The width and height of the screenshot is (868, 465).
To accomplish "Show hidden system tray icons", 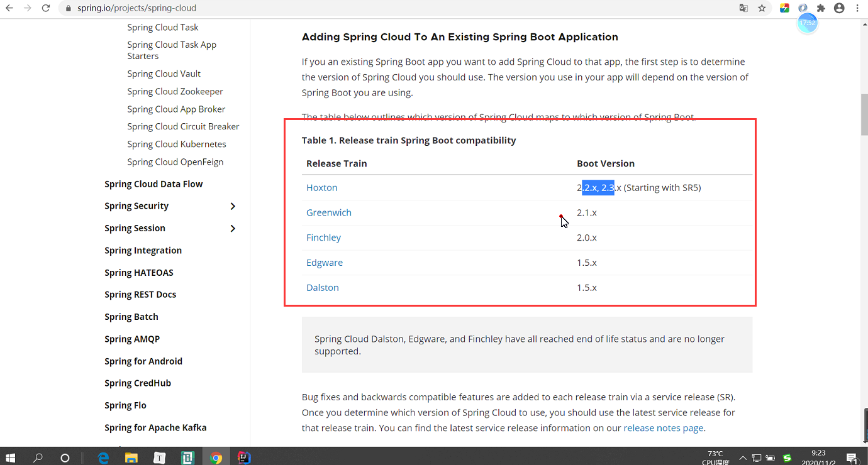I will (743, 458).
